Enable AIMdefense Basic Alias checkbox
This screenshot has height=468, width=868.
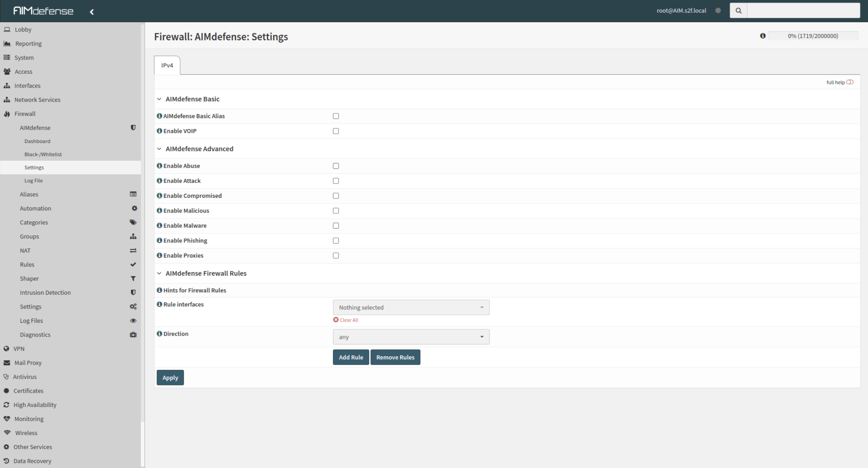[336, 116]
